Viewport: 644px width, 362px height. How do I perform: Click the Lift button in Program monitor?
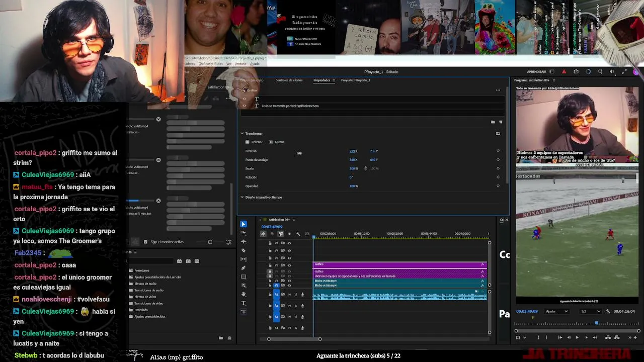click(x=608, y=337)
